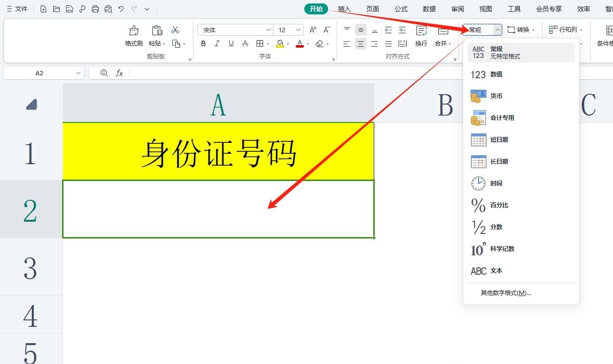The width and height of the screenshot is (613, 364).
Task: Switch to the 页面 tab
Action: pos(373,9)
